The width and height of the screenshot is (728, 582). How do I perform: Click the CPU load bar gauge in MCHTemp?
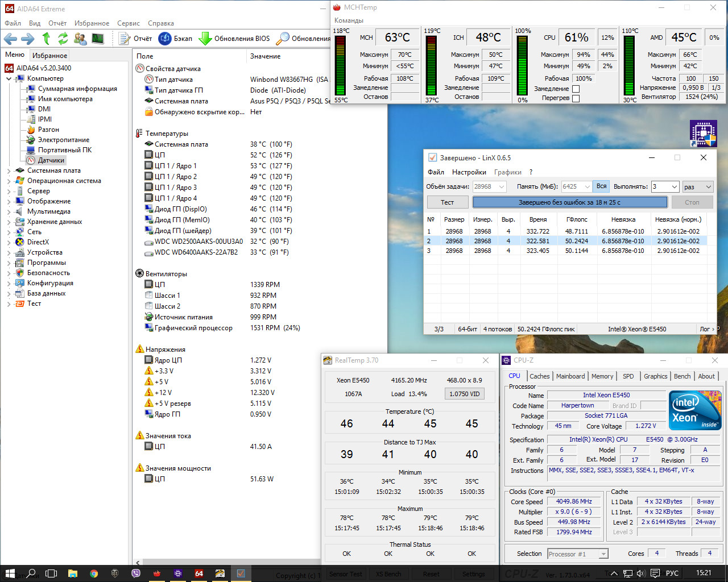tap(522, 65)
